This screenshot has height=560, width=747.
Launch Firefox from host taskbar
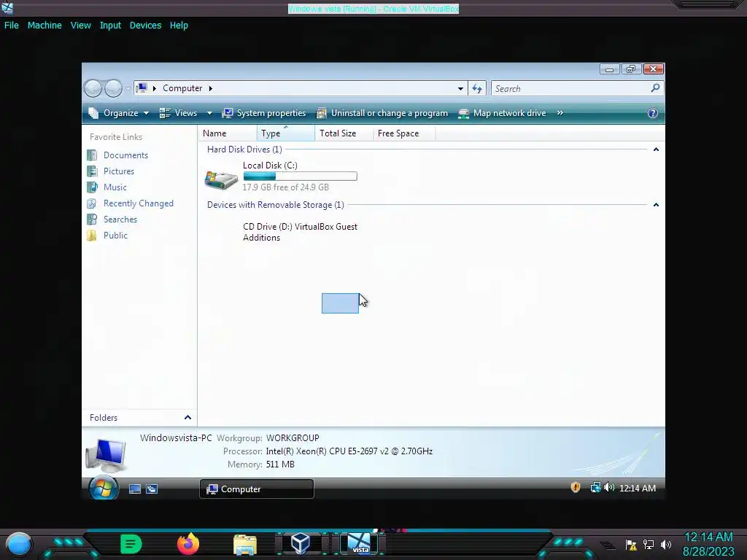coord(187,544)
